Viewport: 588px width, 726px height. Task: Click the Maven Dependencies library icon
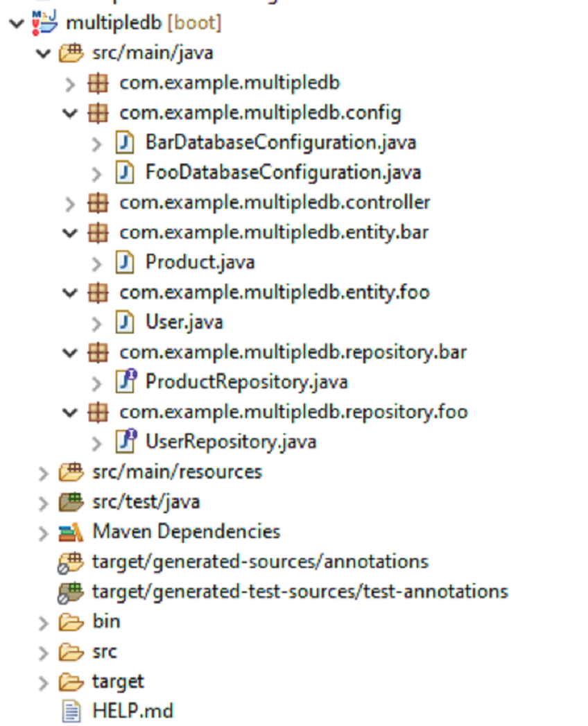(x=69, y=531)
